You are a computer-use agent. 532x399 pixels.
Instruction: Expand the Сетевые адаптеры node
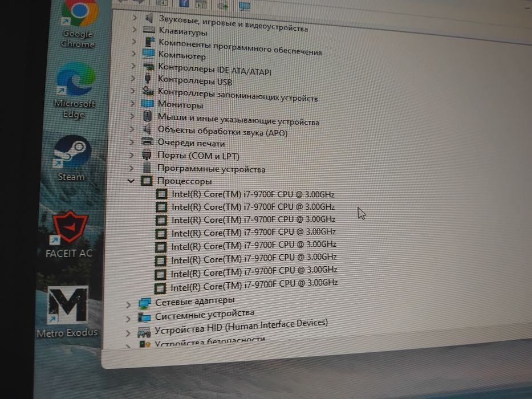click(x=128, y=305)
